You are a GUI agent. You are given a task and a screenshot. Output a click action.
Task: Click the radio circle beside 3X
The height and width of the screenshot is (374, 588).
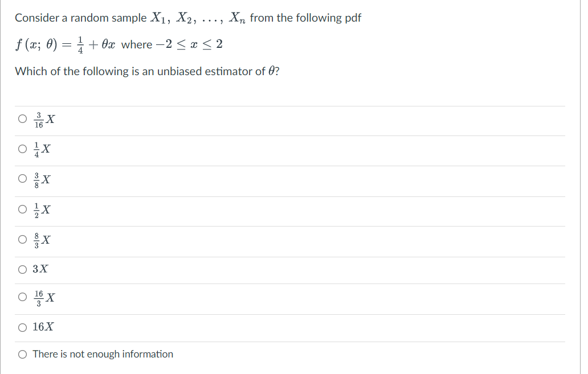click(22, 269)
